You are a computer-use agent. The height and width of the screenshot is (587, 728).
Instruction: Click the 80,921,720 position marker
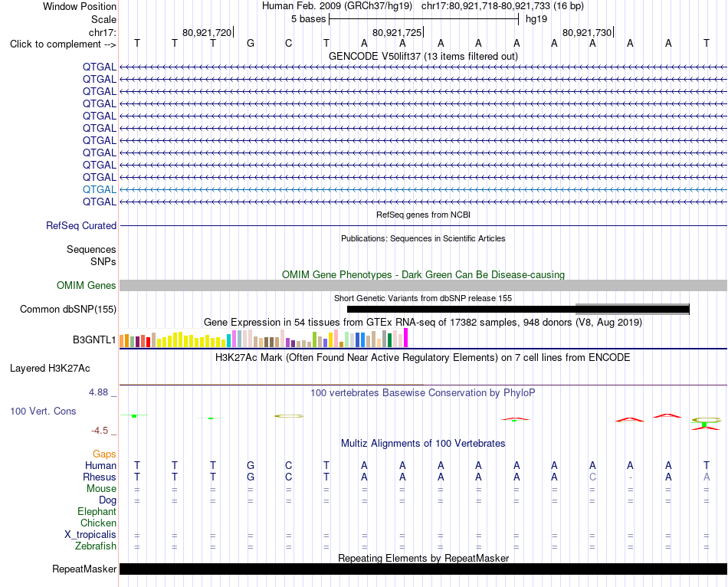(x=207, y=32)
